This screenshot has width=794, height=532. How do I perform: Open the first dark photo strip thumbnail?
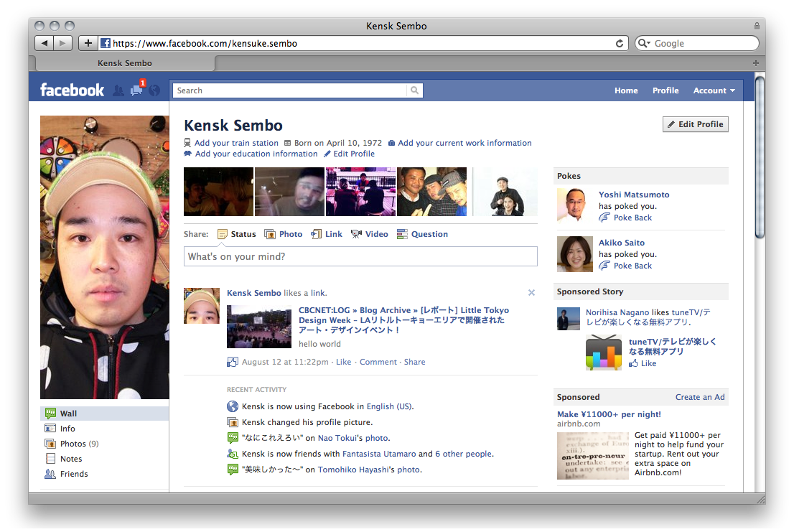pyautogui.click(x=218, y=192)
